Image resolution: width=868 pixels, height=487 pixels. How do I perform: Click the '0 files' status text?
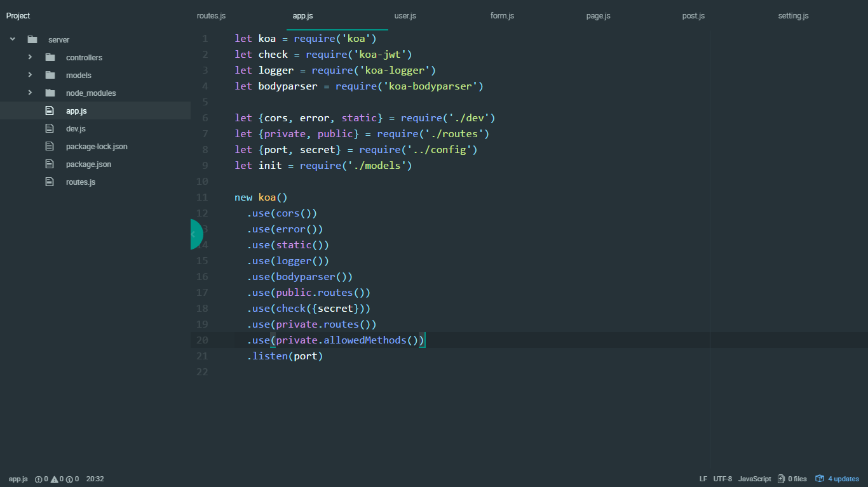[797, 479]
